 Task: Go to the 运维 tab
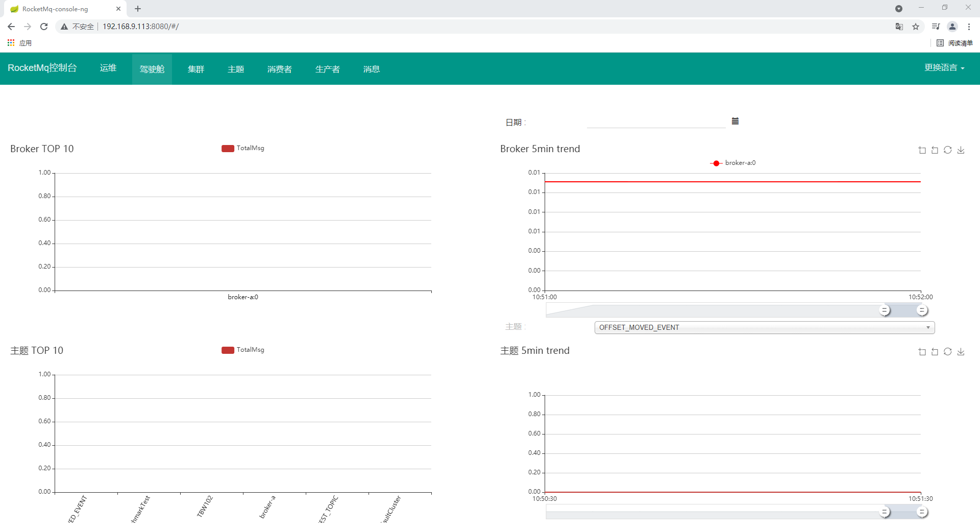(108, 68)
